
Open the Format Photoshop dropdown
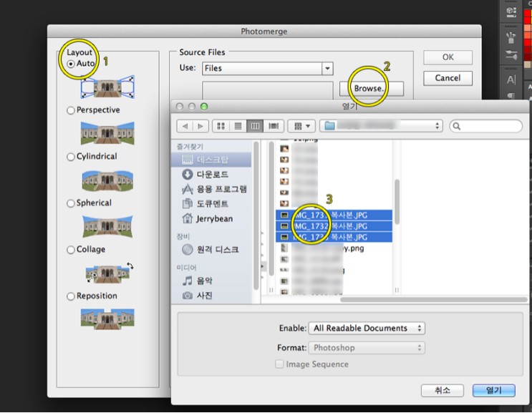(x=367, y=348)
